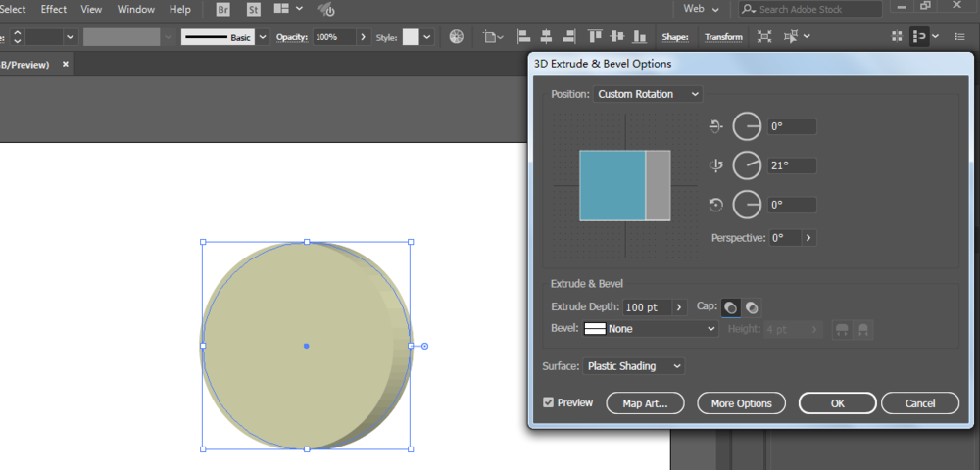Click the More Options button
Screen dimensions: 980x470
click(741, 403)
